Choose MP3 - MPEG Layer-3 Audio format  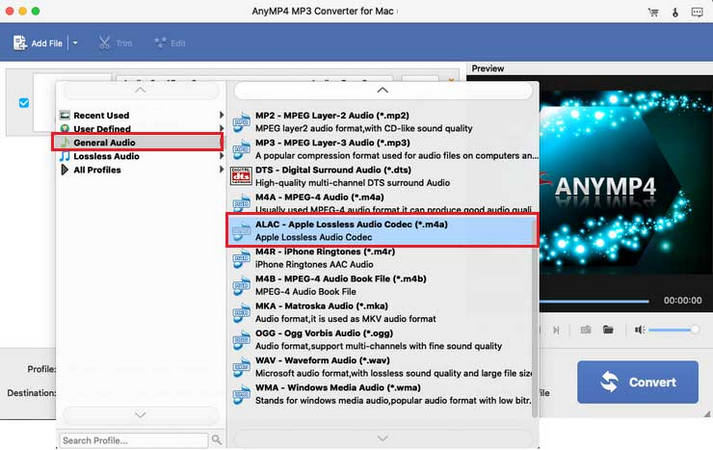pyautogui.click(x=382, y=149)
